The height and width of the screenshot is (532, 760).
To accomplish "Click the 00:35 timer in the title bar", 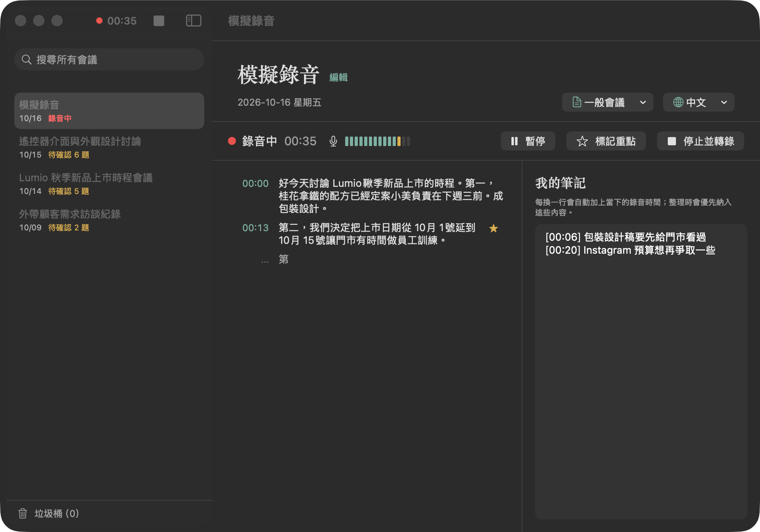I will [122, 21].
